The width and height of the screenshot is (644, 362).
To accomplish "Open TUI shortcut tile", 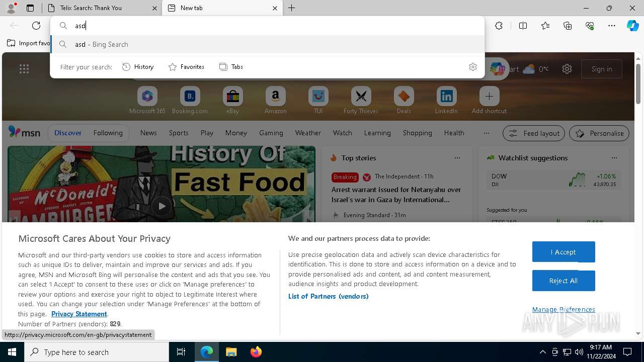I will tap(318, 101).
